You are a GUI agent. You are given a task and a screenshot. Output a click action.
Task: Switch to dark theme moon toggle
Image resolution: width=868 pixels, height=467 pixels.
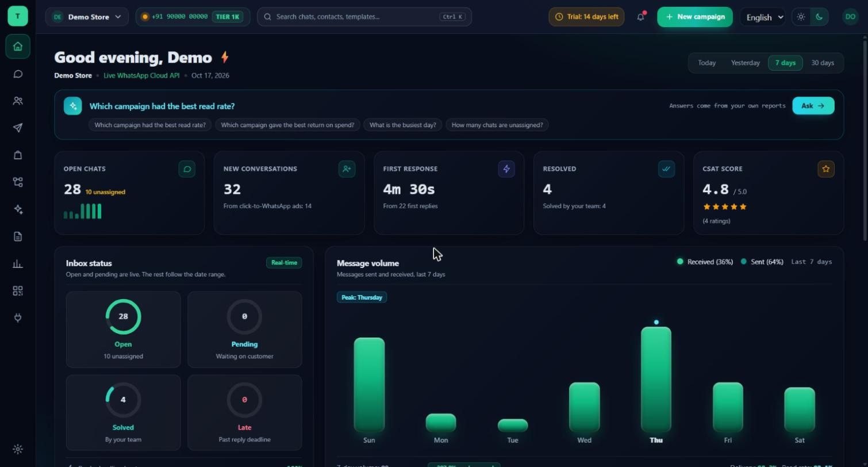(x=819, y=17)
